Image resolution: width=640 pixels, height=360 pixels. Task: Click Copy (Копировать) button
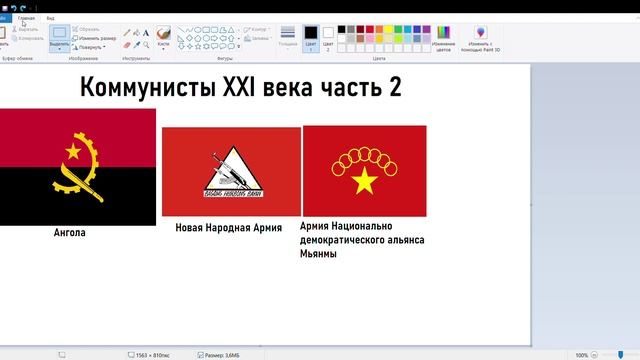(28, 38)
